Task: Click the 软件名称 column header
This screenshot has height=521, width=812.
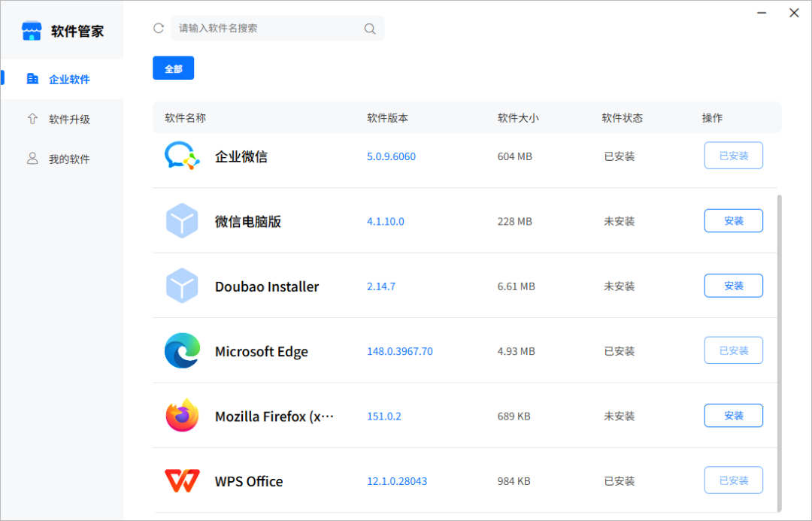Action: click(185, 118)
